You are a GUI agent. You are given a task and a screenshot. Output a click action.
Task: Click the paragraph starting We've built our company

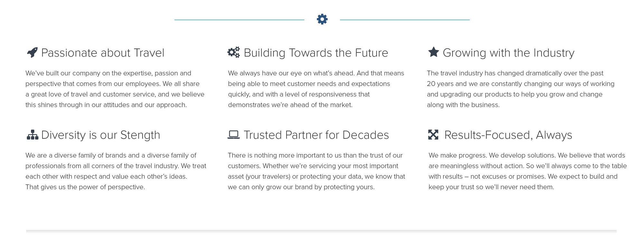click(x=115, y=89)
